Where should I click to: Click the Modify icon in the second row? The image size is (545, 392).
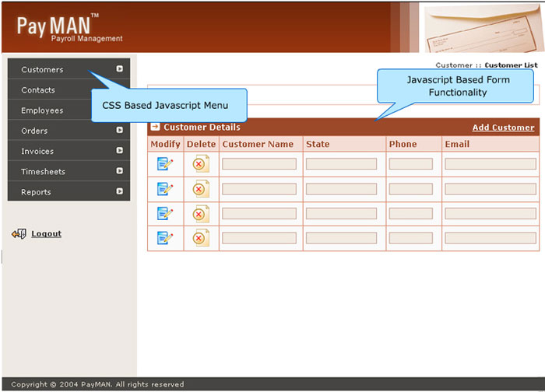[165, 189]
